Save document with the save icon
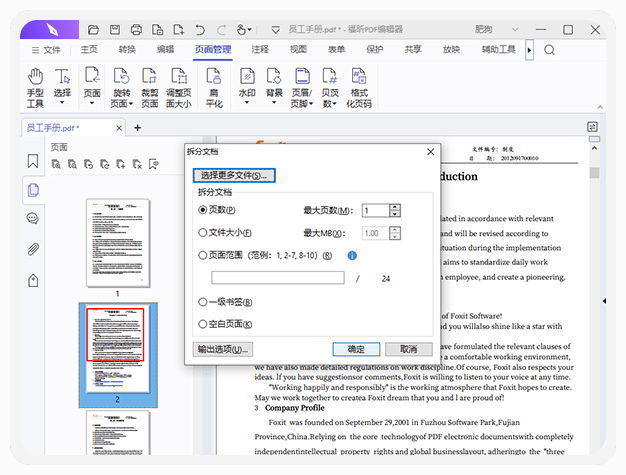 (x=115, y=30)
